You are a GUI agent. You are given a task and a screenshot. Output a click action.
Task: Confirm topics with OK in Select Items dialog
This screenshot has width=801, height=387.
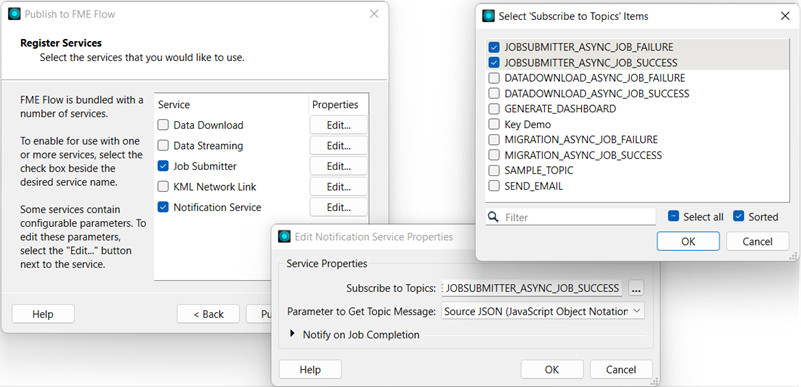(688, 241)
